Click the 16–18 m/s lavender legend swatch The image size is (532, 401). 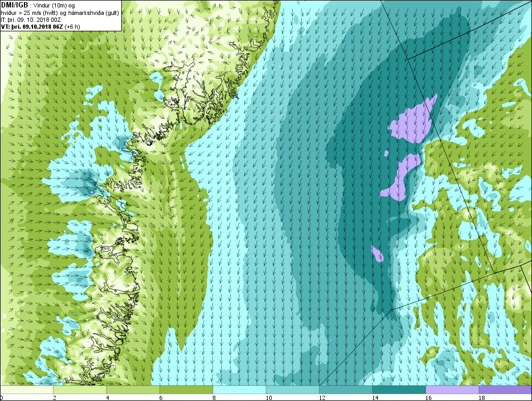452,390
